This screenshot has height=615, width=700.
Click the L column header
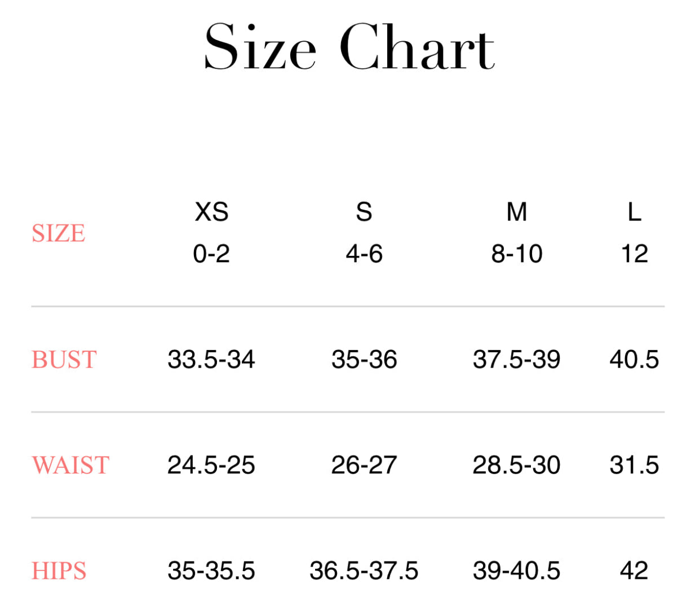pyautogui.click(x=634, y=213)
